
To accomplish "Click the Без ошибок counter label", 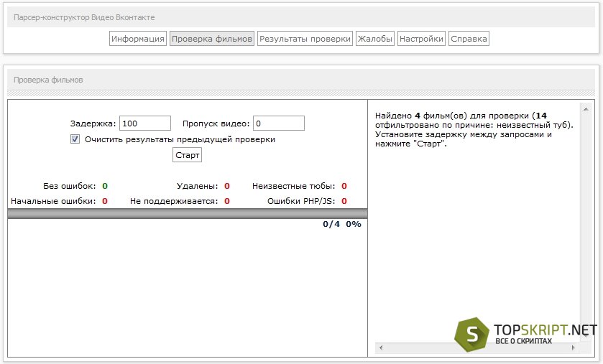I will (x=69, y=186).
